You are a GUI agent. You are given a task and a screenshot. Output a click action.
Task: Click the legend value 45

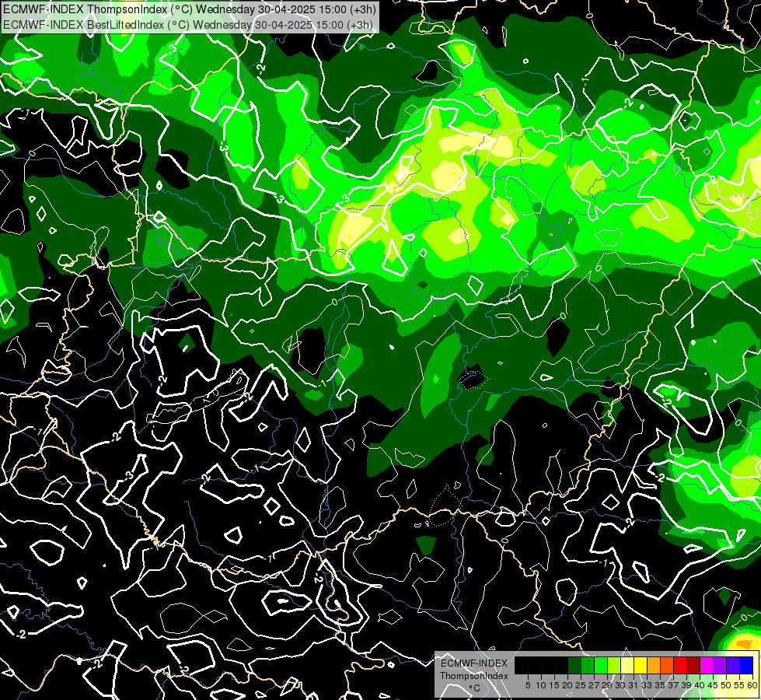pyautogui.click(x=714, y=685)
